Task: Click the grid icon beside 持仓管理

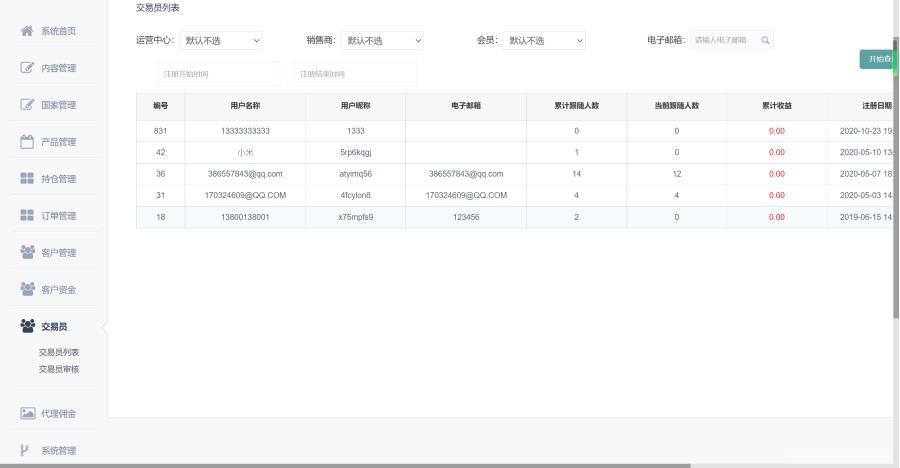Action: (27, 179)
